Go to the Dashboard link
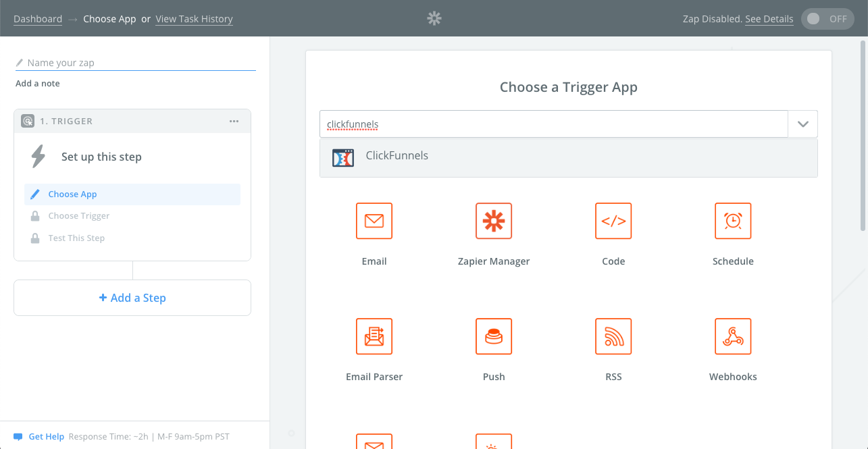Screen dimensions: 868x449 coord(38,19)
